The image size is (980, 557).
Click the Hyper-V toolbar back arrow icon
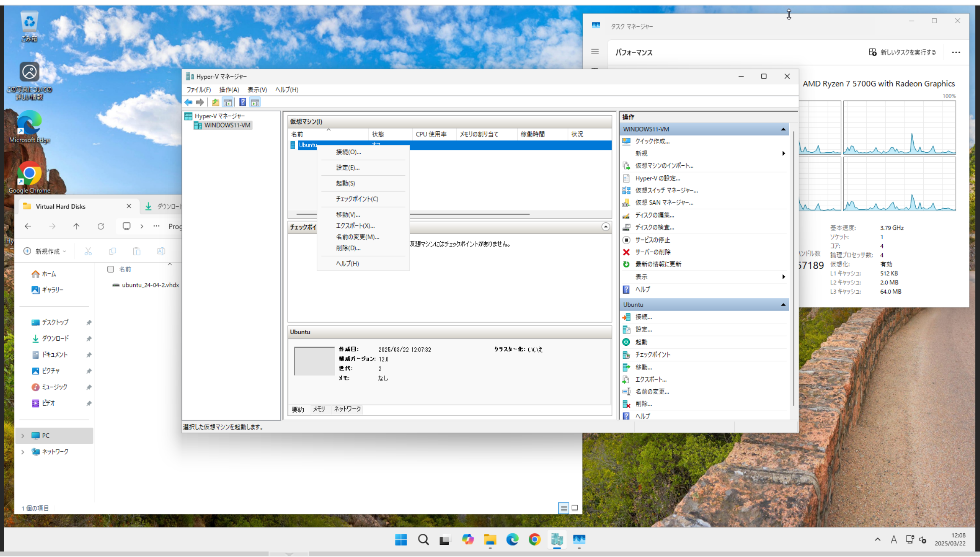tap(188, 102)
